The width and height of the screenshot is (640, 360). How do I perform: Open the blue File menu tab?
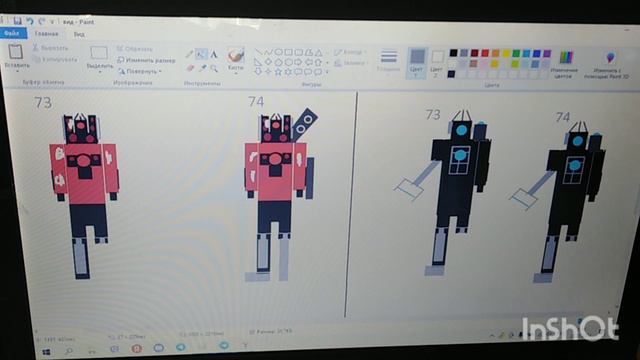(x=13, y=33)
